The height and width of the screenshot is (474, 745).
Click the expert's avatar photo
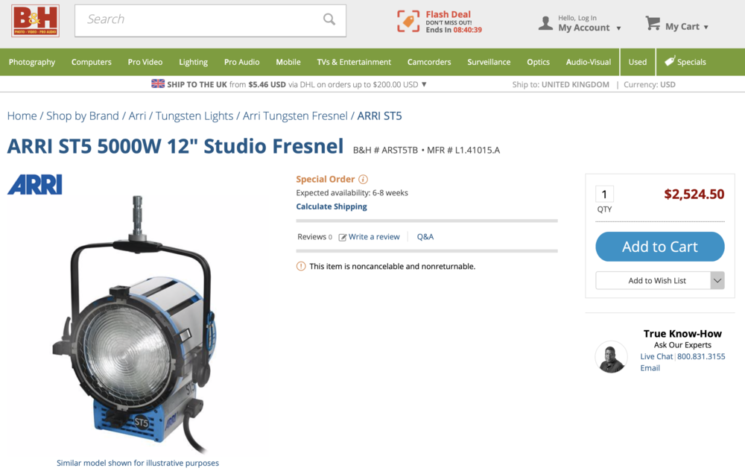pos(611,357)
